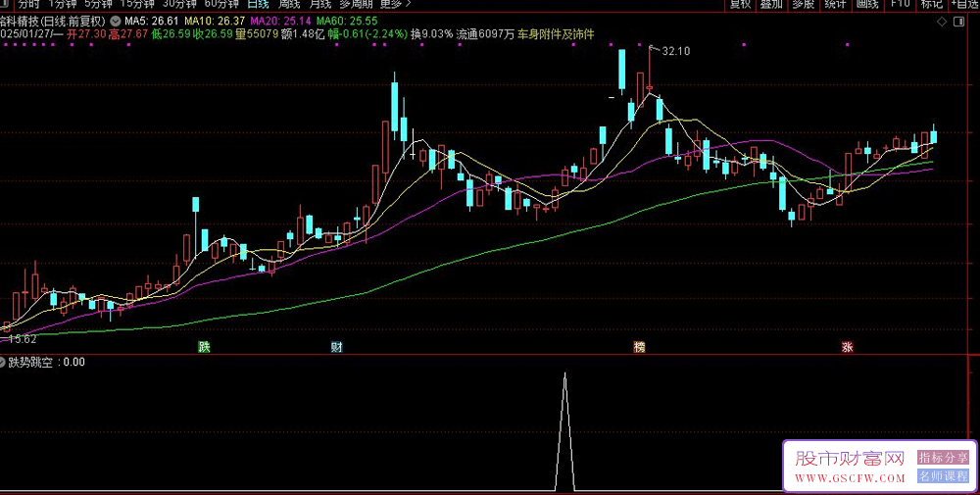980x495 pixels.
Task: Click the 涨 event marker
Action: click(x=847, y=347)
